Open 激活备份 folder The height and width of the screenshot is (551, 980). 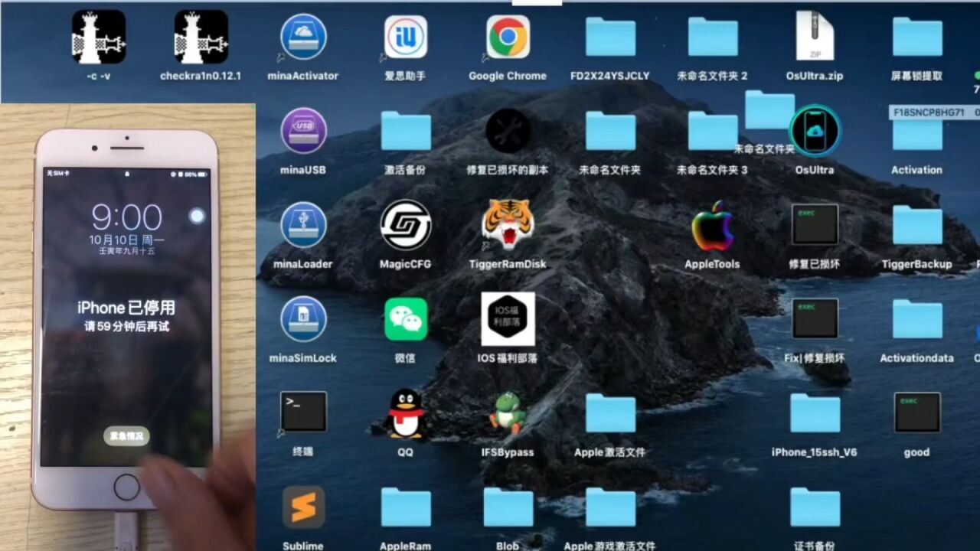point(406,131)
